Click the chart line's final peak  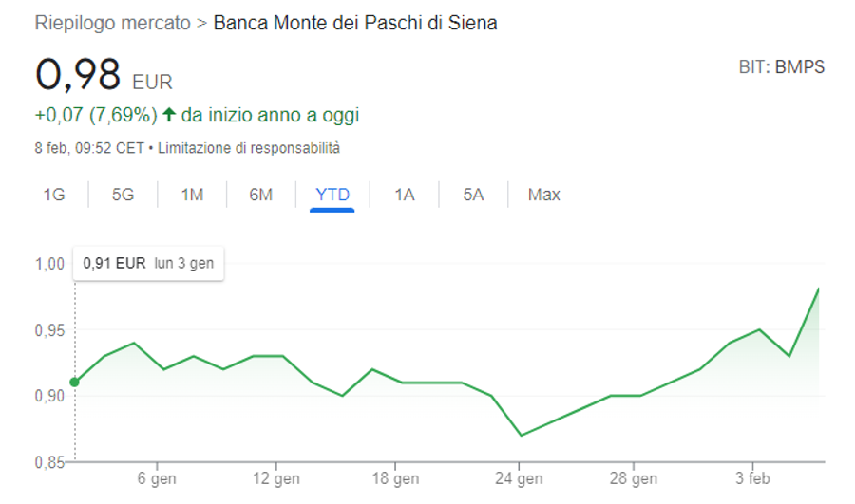819,289
